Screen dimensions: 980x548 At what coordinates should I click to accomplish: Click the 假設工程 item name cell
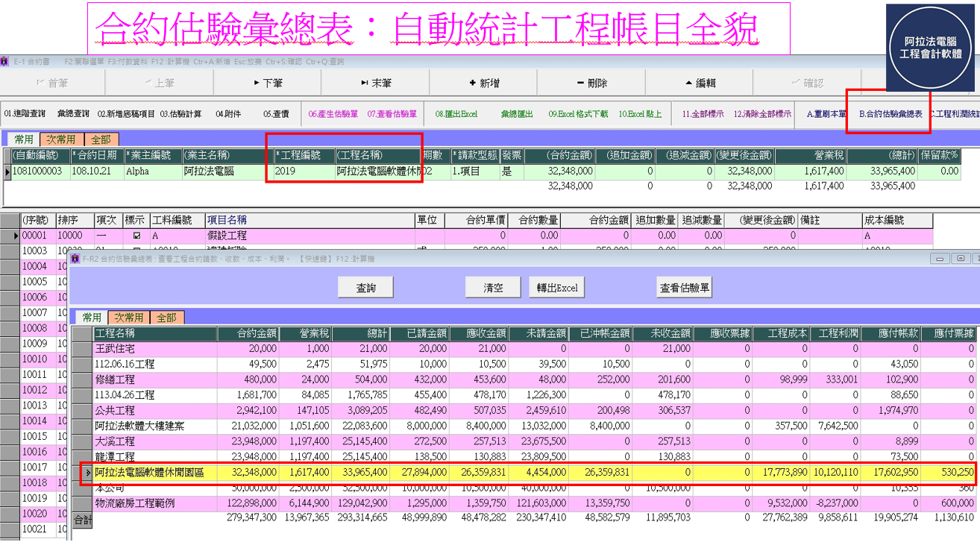pos(310,236)
